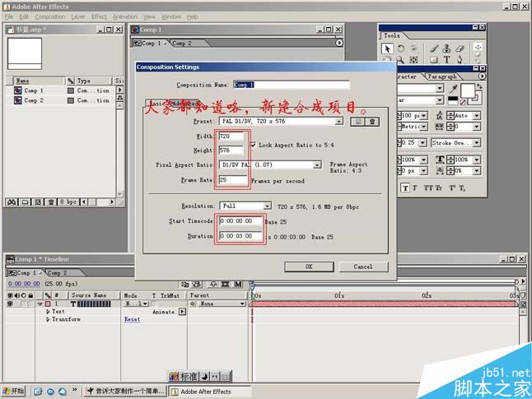Click the Find binoculars icon in Project panel
The height and width of the screenshot is (399, 532).
coord(12,202)
